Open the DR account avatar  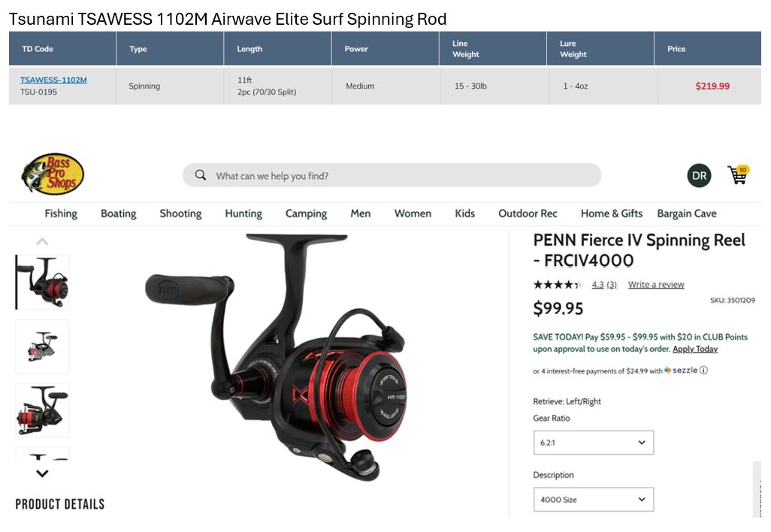(699, 176)
